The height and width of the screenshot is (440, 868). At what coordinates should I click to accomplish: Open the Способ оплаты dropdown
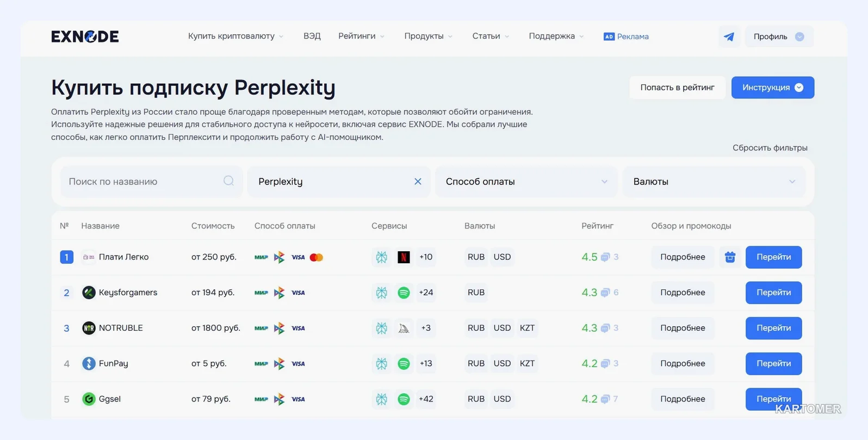(526, 182)
